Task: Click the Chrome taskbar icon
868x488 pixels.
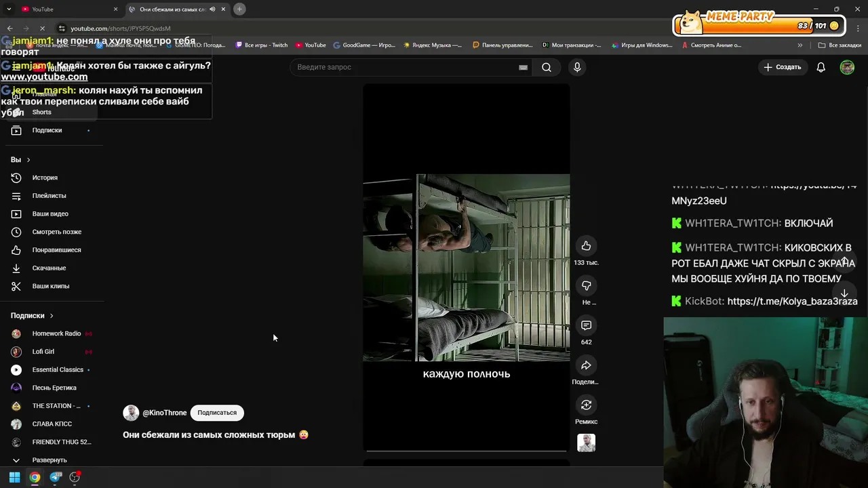Action: 35,477
